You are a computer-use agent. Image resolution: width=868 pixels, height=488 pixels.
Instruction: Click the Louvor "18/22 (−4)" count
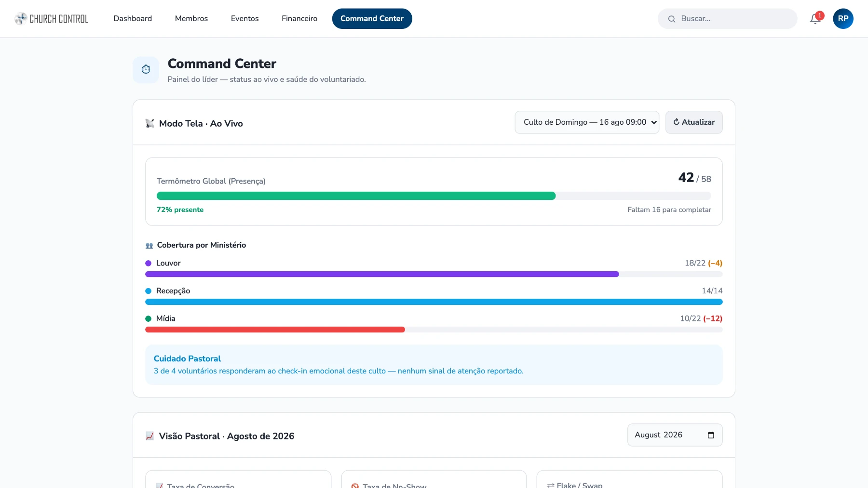pyautogui.click(x=704, y=263)
